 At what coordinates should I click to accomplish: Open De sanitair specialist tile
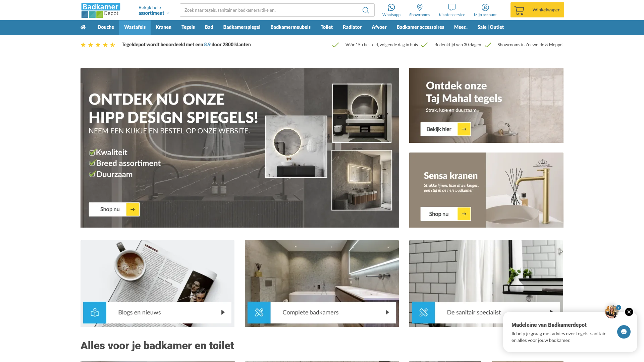pyautogui.click(x=486, y=283)
